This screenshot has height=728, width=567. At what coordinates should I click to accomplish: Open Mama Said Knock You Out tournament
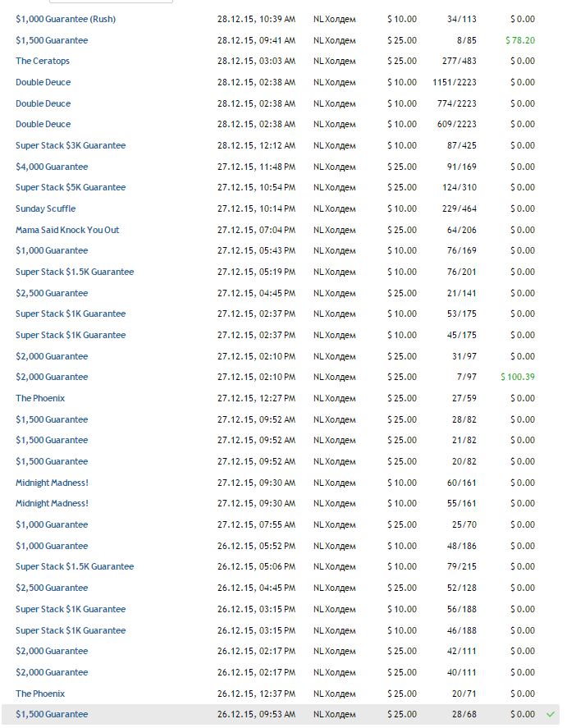pyautogui.click(x=67, y=230)
